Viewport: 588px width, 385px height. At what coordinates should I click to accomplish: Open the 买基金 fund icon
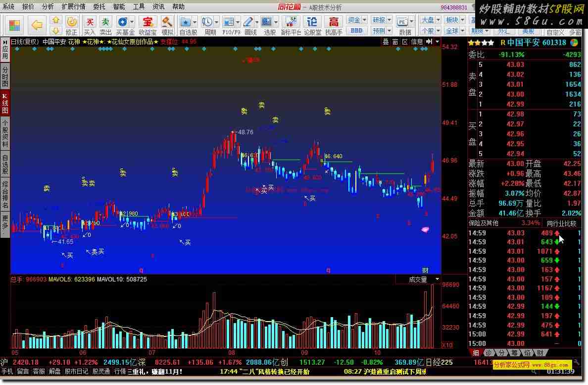tap(122, 22)
